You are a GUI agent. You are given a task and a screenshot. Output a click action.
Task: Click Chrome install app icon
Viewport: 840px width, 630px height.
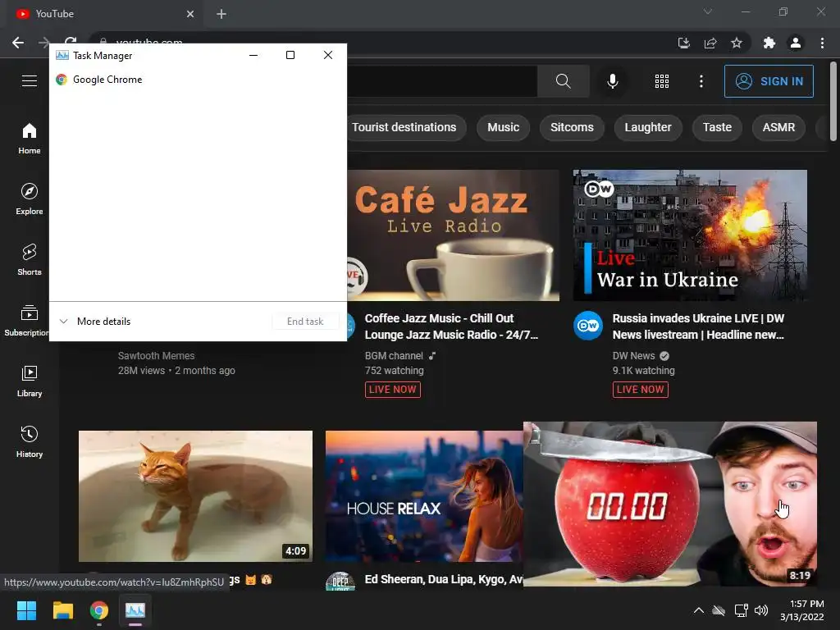(683, 43)
